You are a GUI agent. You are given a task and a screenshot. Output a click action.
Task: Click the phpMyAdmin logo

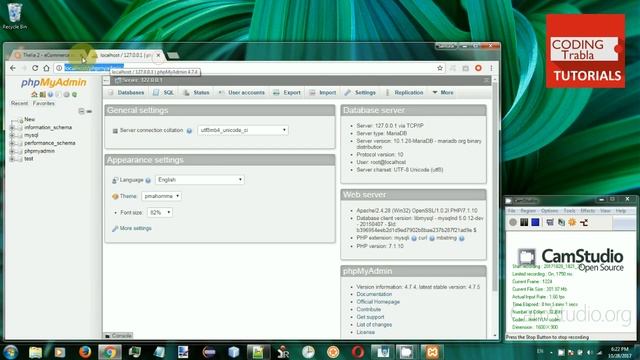(x=54, y=82)
